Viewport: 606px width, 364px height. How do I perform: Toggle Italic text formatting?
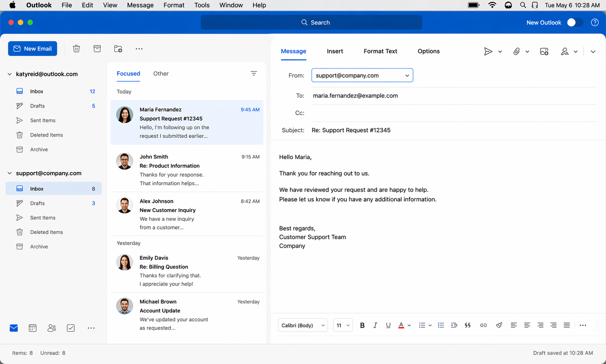(375, 325)
